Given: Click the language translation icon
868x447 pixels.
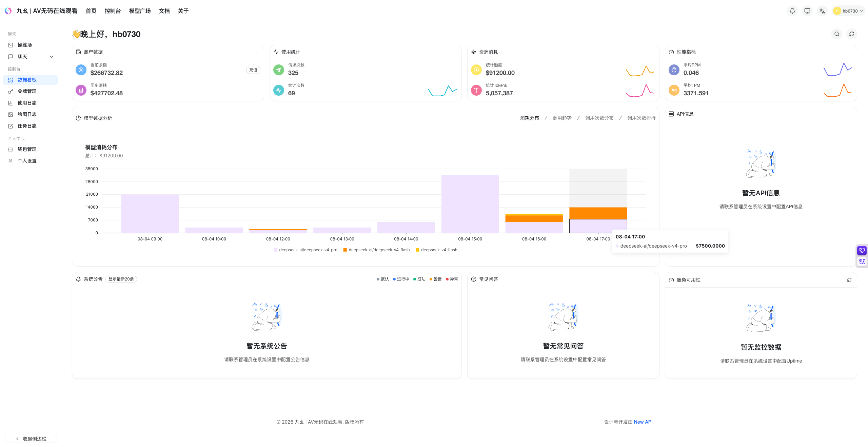Looking at the screenshot, I should coord(822,11).
